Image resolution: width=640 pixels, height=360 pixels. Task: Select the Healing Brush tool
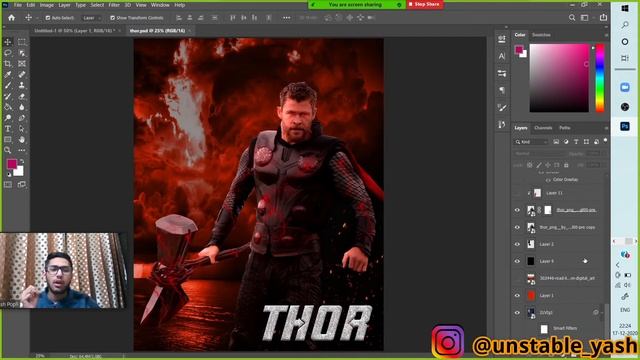22,75
